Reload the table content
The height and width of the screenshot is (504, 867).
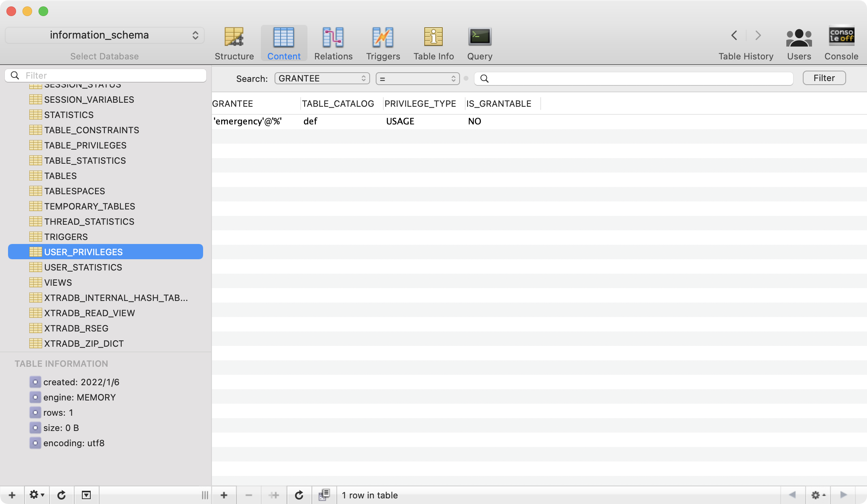click(x=299, y=495)
